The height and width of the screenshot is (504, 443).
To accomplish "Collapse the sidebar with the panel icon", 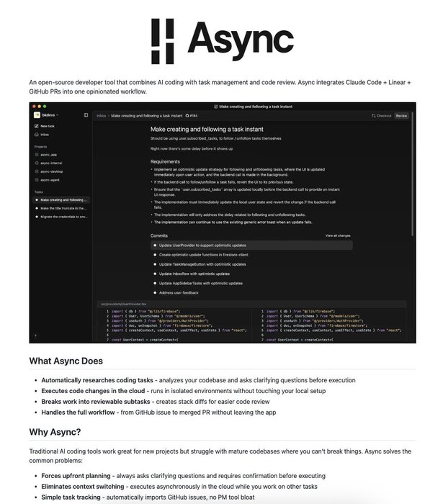I will pos(86,115).
